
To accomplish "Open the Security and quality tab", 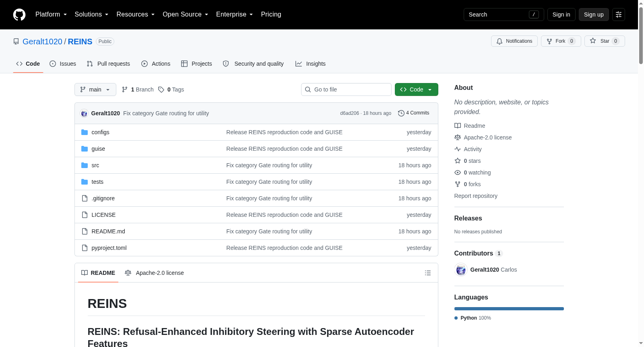I will pos(253,64).
